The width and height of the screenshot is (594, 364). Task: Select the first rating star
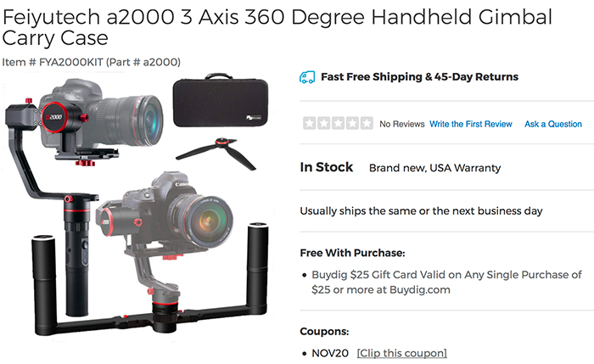(310, 124)
